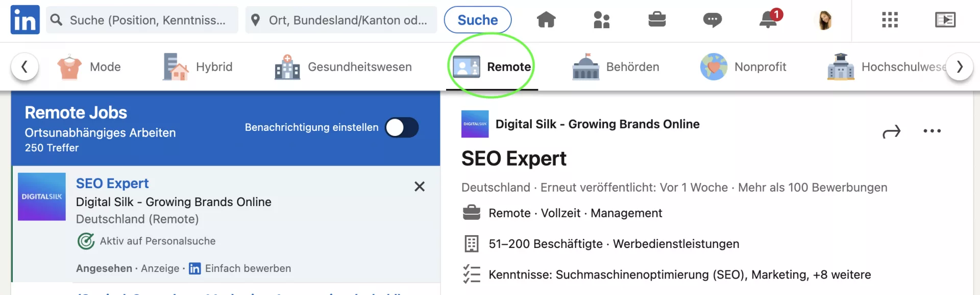Share the SEO Expert job posting
980x295 pixels.
pyautogui.click(x=891, y=132)
